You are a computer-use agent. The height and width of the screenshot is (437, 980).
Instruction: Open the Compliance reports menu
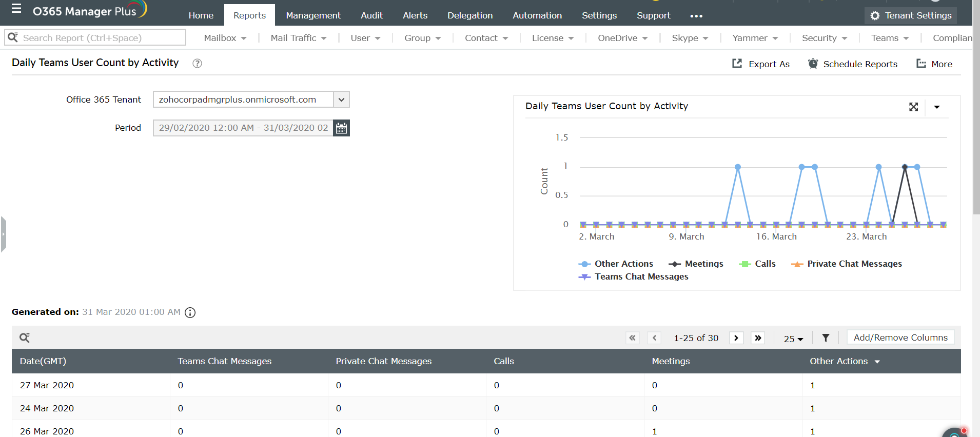pos(952,38)
